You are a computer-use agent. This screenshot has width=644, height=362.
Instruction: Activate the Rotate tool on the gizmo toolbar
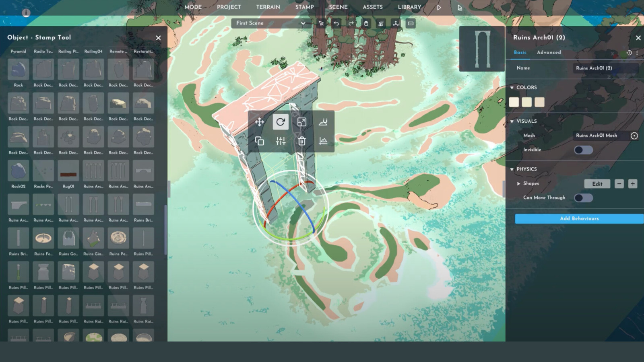click(281, 122)
